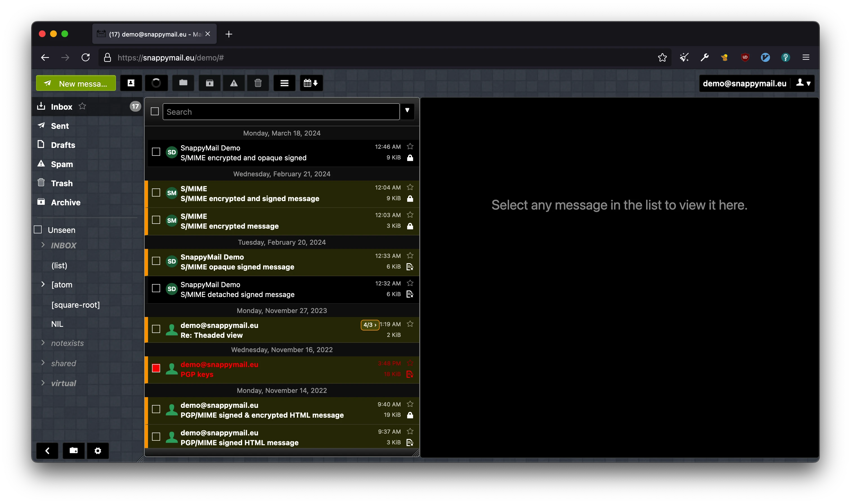Click the New message button
This screenshot has height=504, width=851.
click(76, 83)
